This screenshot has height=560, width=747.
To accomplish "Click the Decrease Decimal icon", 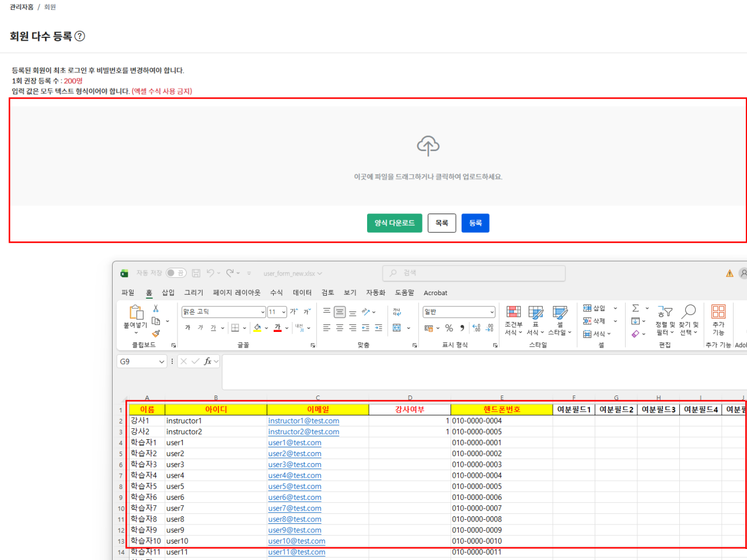I will (x=490, y=328).
